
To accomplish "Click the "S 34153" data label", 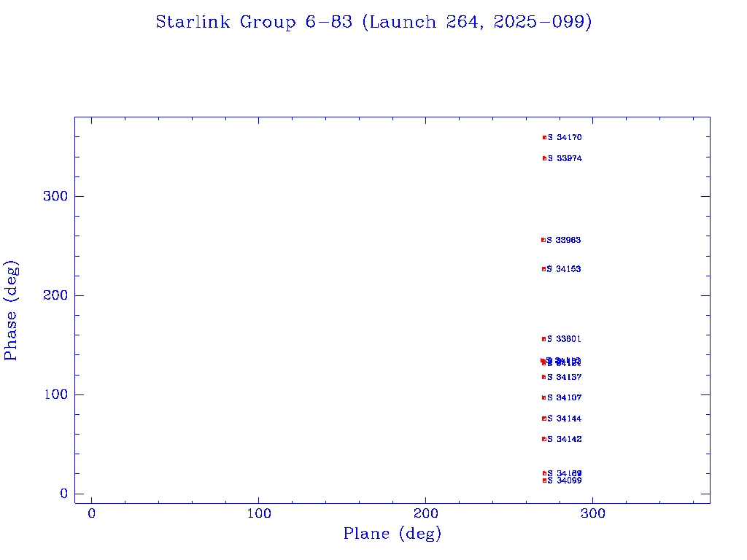I will pyautogui.click(x=564, y=269).
